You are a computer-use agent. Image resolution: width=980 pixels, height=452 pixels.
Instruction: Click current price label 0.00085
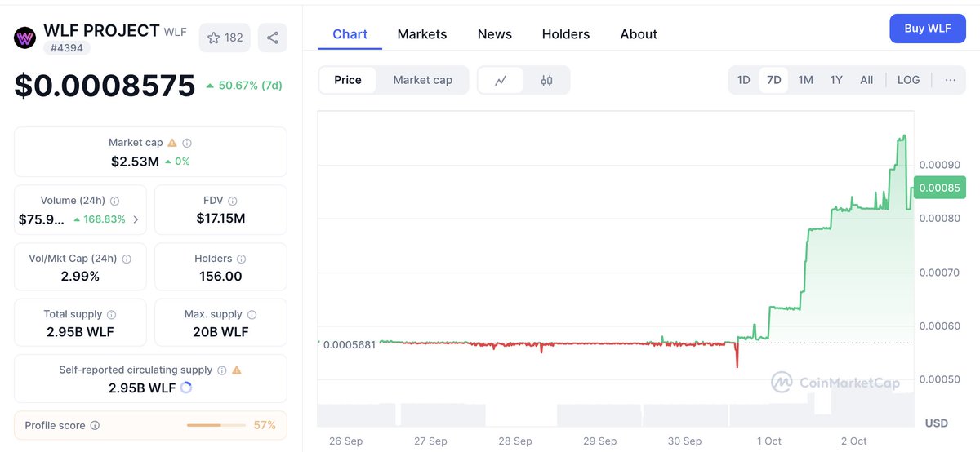[x=940, y=188]
